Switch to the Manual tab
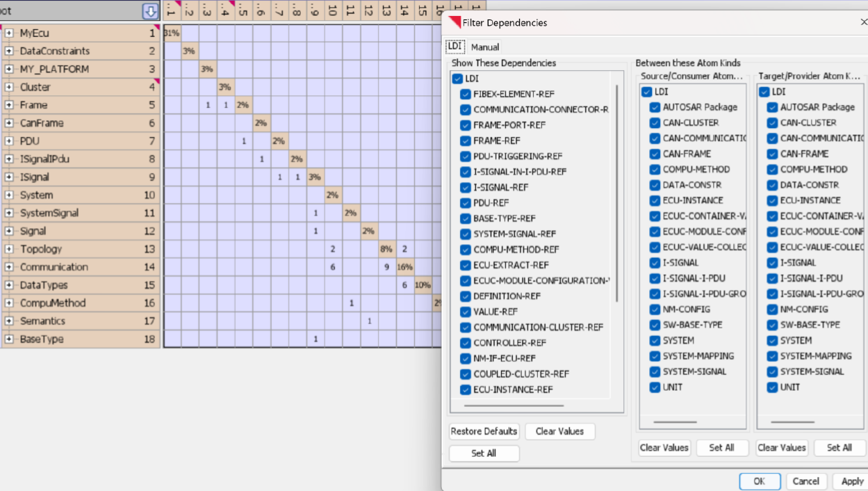Viewport: 868px width, 491px height. [485, 47]
